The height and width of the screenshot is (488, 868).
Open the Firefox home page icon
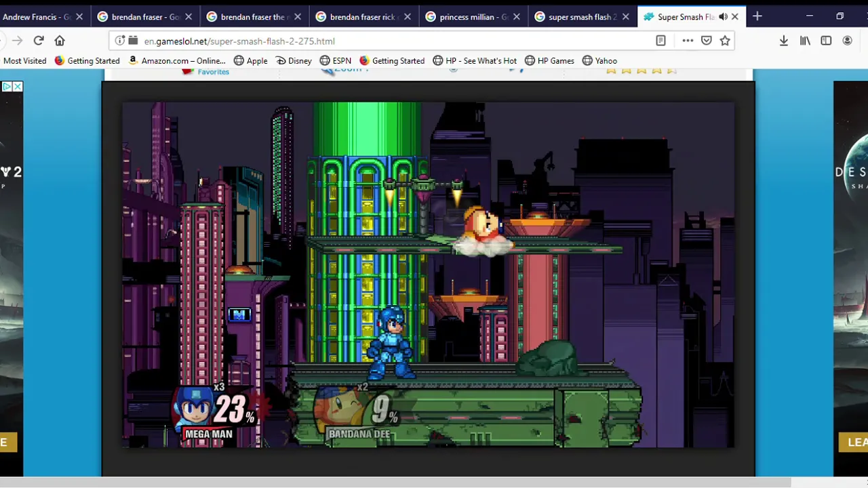(60, 41)
